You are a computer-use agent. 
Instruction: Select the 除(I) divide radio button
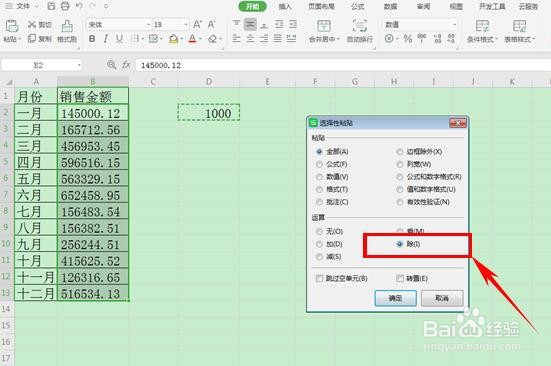click(400, 244)
